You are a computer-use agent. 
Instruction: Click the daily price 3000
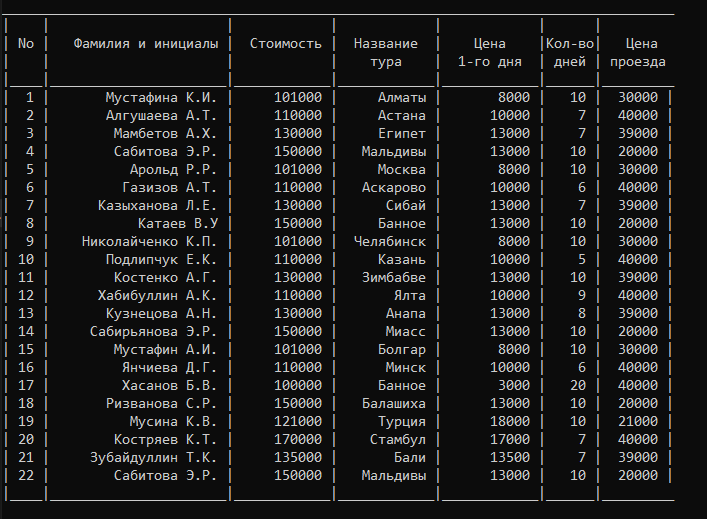(514, 386)
